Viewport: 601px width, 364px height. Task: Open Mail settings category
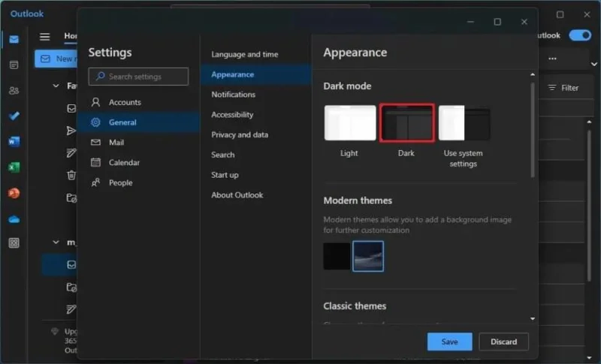coord(139,143)
